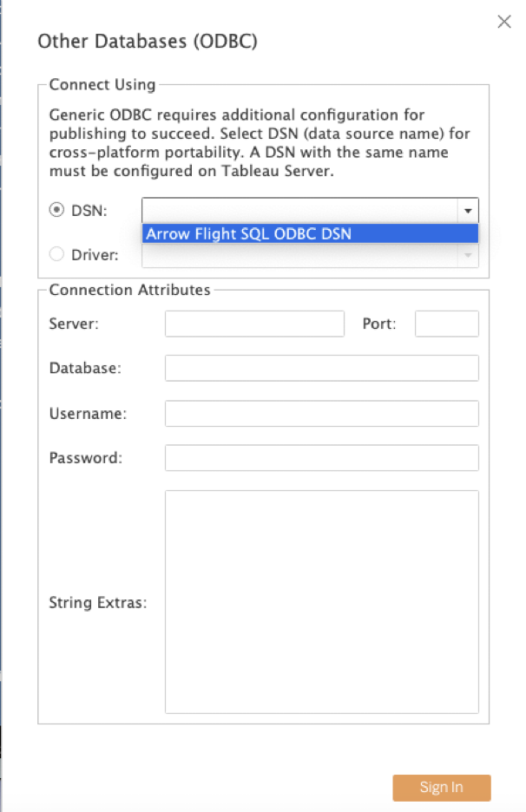Select the DSN radio button
Viewport: 526px width, 812px height.
point(56,210)
